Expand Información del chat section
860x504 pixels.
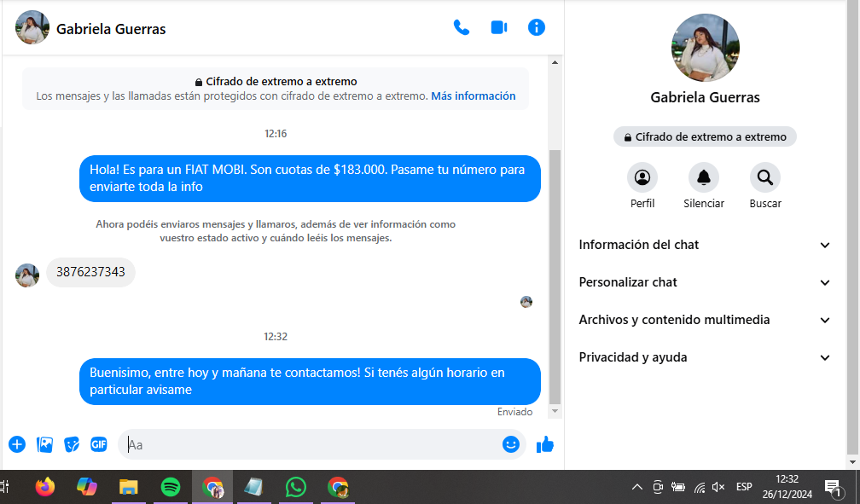(705, 245)
